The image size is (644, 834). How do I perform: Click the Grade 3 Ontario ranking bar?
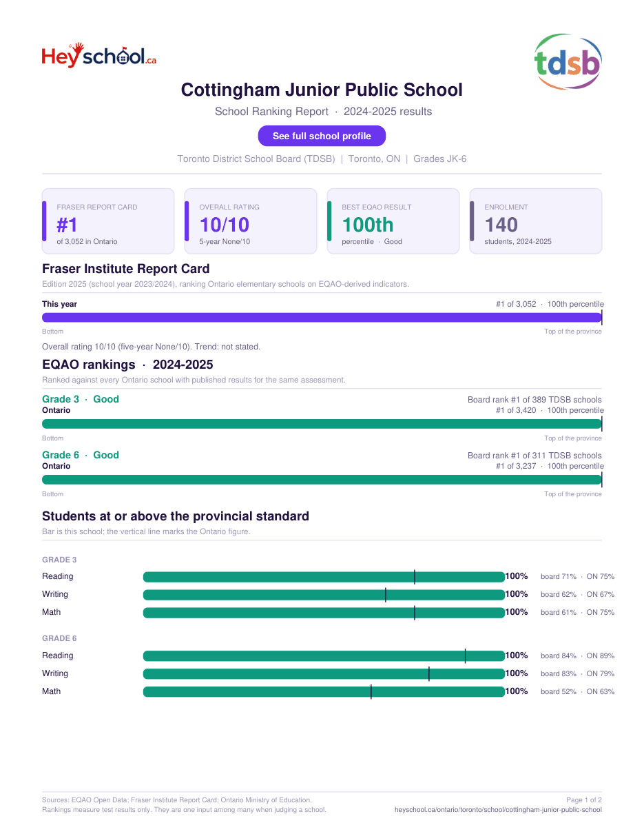point(322,424)
